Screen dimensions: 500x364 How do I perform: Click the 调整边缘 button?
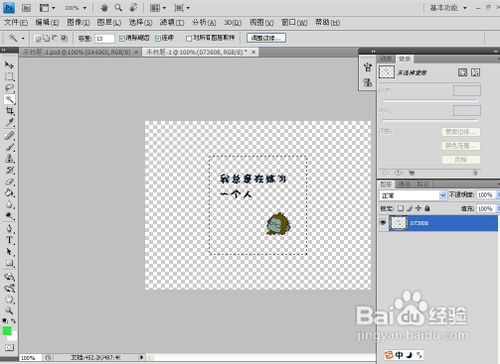pos(266,38)
